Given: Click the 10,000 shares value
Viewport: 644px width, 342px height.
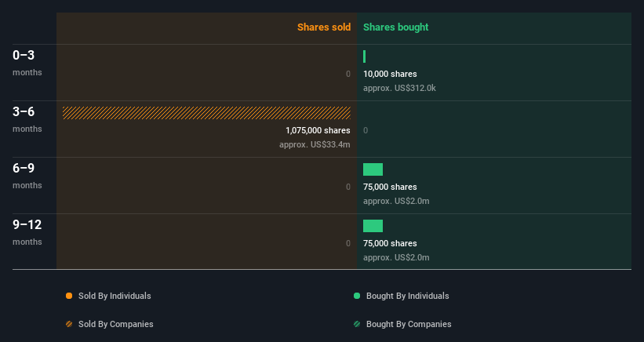Looking at the screenshot, I should 390,74.
